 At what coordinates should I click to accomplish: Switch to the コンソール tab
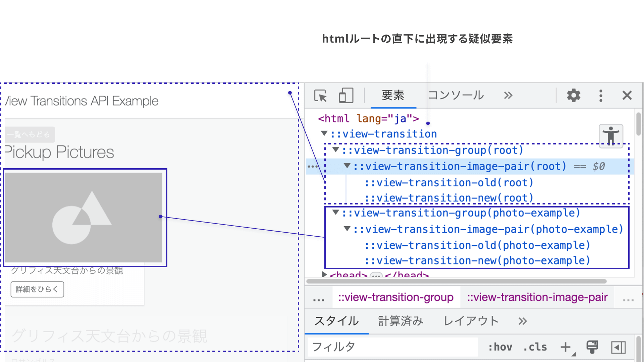456,95
